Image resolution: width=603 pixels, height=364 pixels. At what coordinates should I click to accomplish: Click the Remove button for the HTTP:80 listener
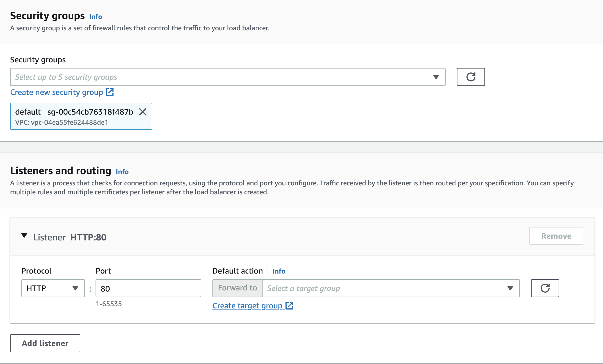556,236
